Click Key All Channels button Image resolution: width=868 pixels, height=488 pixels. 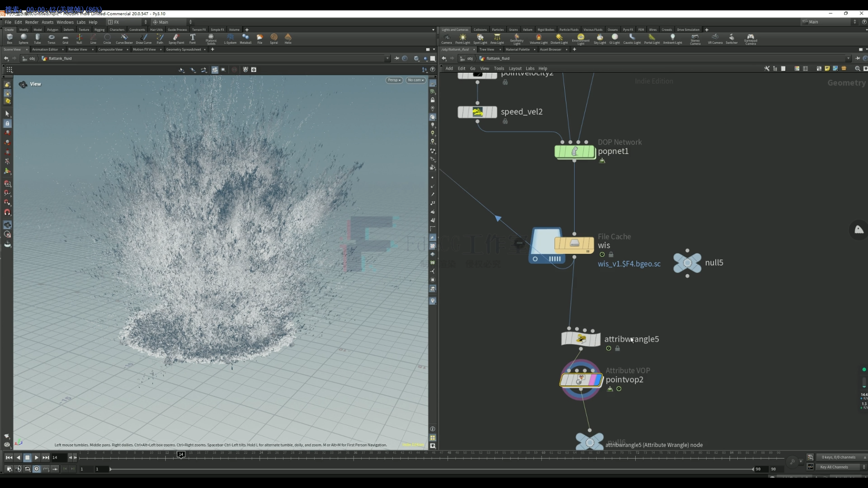834,467
